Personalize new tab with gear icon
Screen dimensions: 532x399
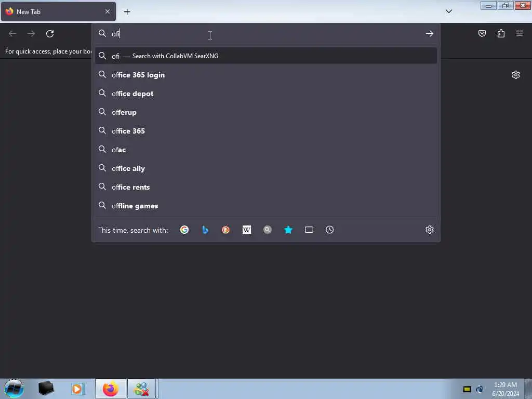tap(516, 75)
